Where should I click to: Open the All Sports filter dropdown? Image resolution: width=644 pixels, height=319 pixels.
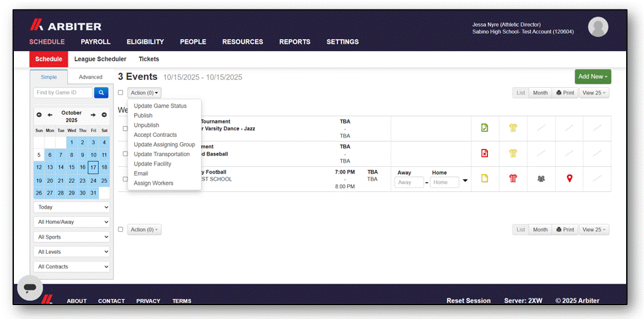pyautogui.click(x=72, y=237)
